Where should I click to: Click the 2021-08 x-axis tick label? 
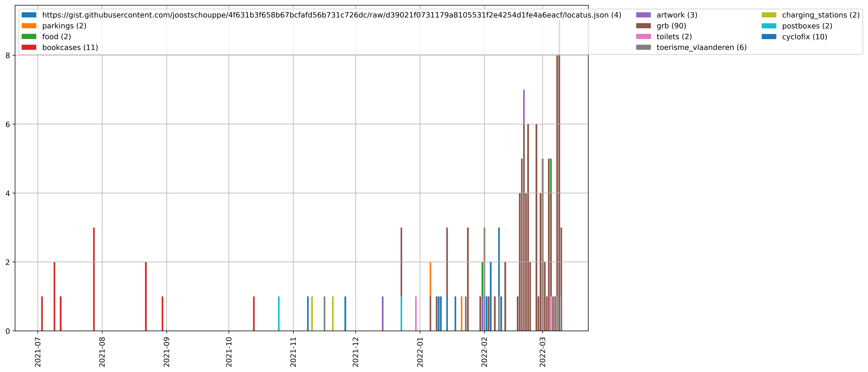pos(102,352)
